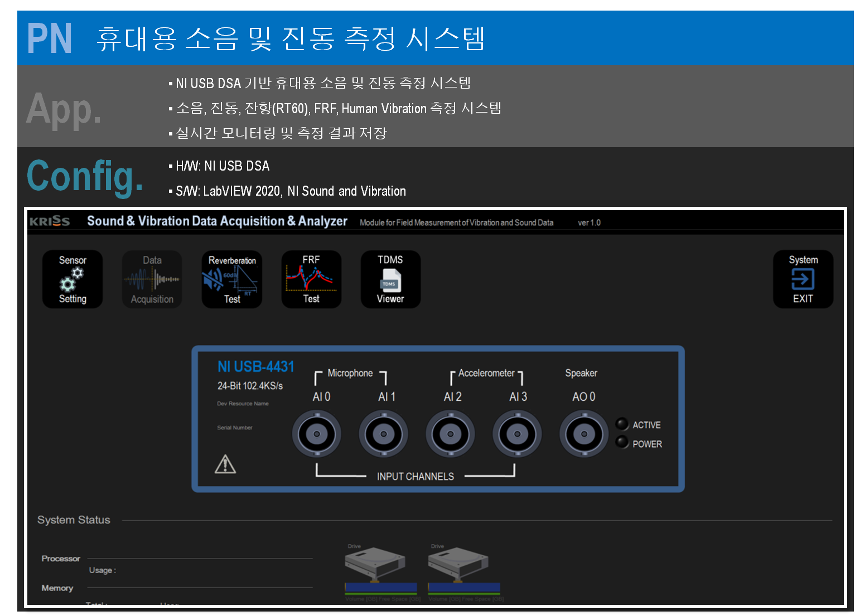Click the System Status heading
The image size is (855, 616).
(x=74, y=520)
